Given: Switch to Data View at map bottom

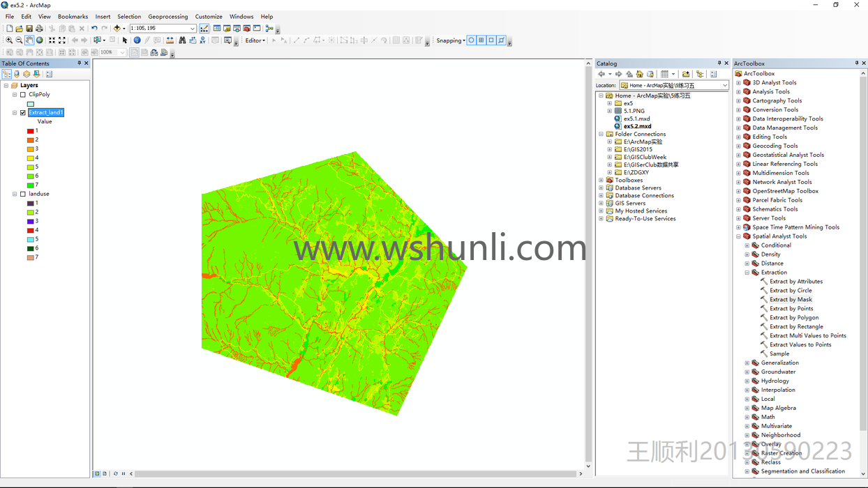Looking at the screenshot, I should tap(97, 473).
